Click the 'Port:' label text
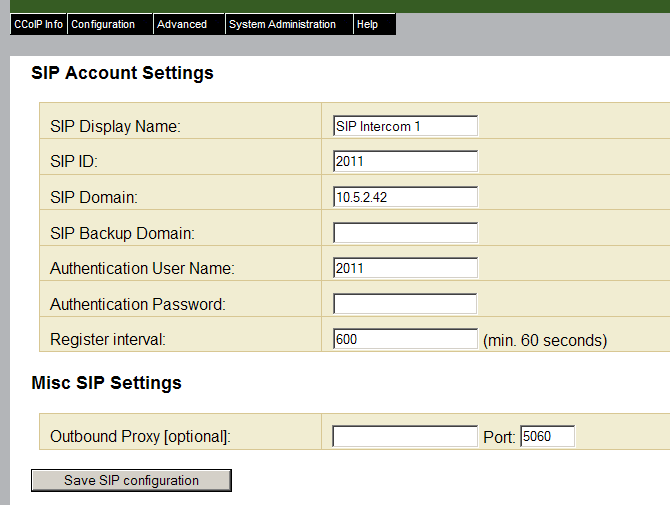The width and height of the screenshot is (670, 505). click(502, 437)
